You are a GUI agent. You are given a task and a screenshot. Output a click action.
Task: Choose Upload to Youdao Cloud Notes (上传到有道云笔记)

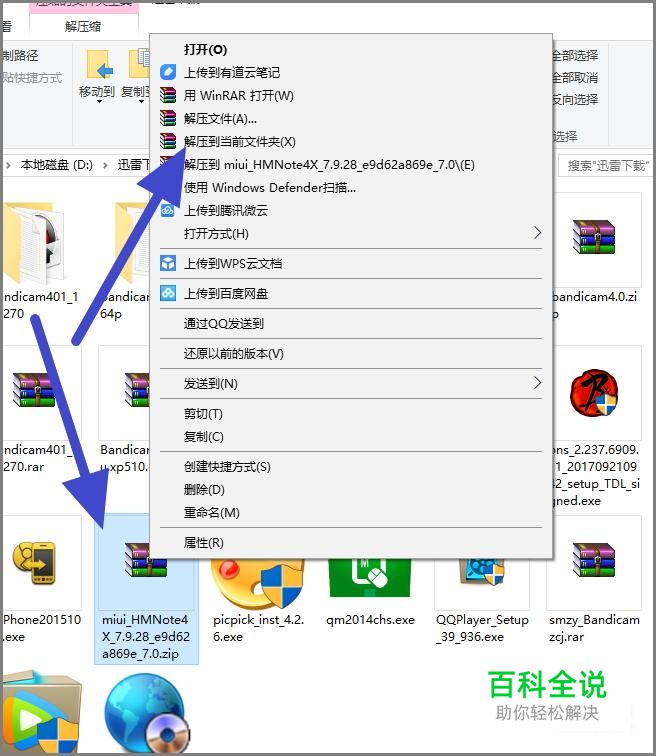point(232,73)
